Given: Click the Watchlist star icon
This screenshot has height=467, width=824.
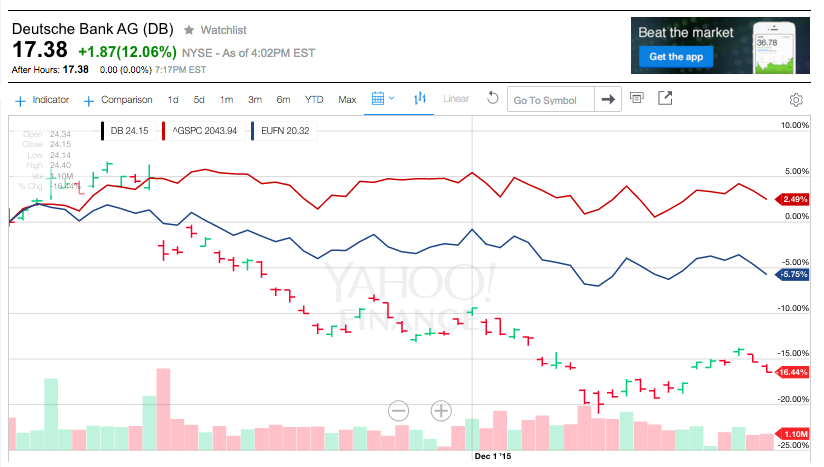Looking at the screenshot, I should (189, 30).
